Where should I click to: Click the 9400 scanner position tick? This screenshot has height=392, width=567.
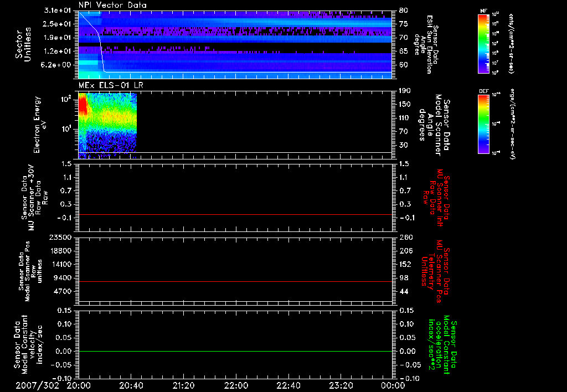pos(61,278)
